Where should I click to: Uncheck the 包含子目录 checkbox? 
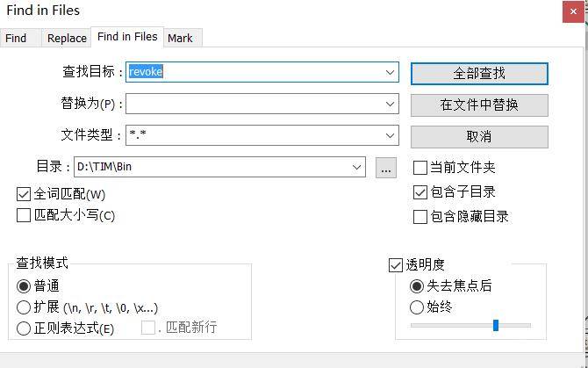[420, 192]
